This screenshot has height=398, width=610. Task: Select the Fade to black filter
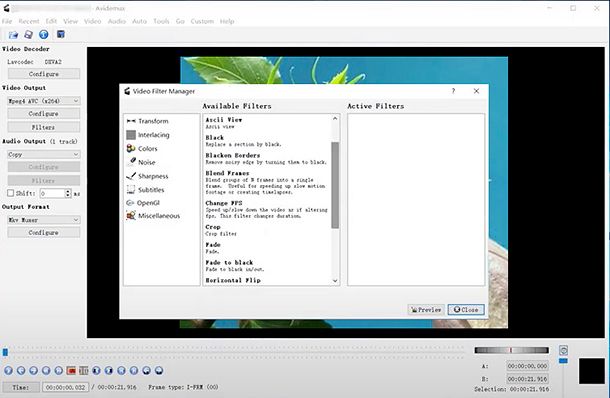[x=267, y=266]
